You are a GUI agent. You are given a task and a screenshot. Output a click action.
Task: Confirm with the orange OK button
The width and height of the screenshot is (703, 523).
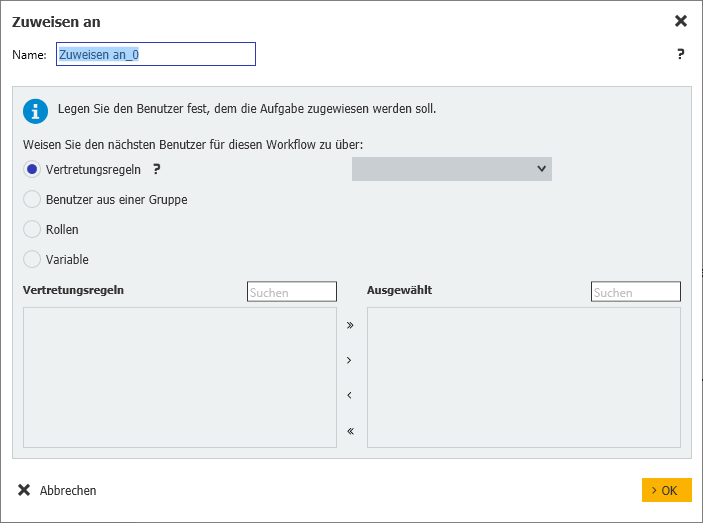666,490
